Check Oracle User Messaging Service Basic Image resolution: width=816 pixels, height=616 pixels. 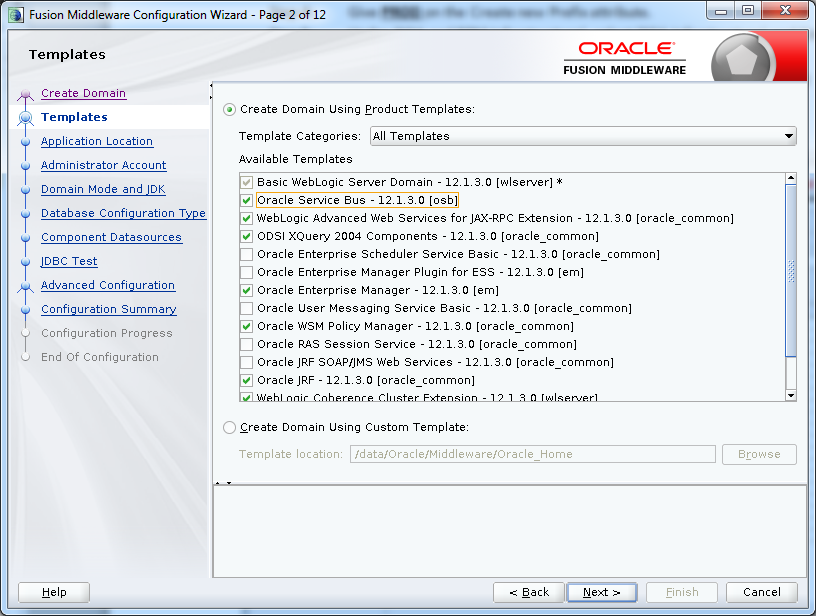pyautogui.click(x=247, y=308)
